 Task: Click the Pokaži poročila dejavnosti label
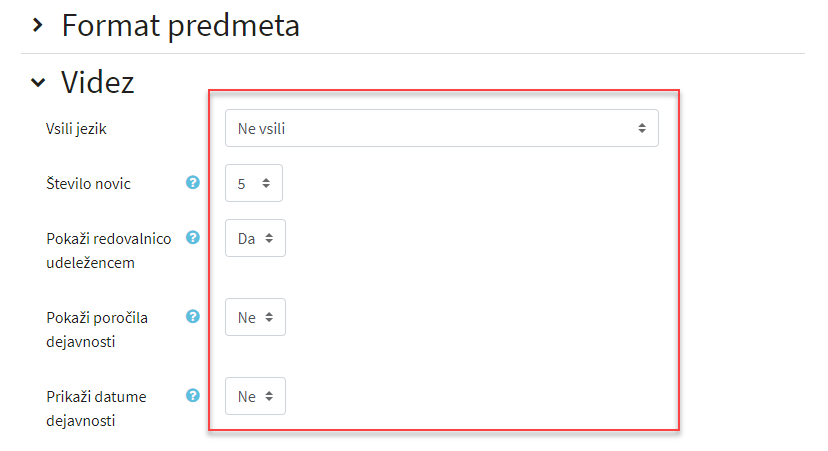[97, 330]
